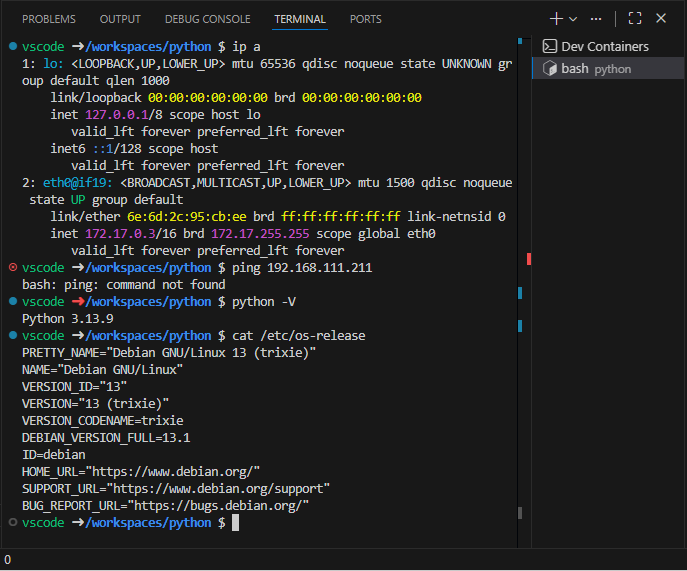Show the PORTS tab
687x571 pixels.
click(365, 19)
